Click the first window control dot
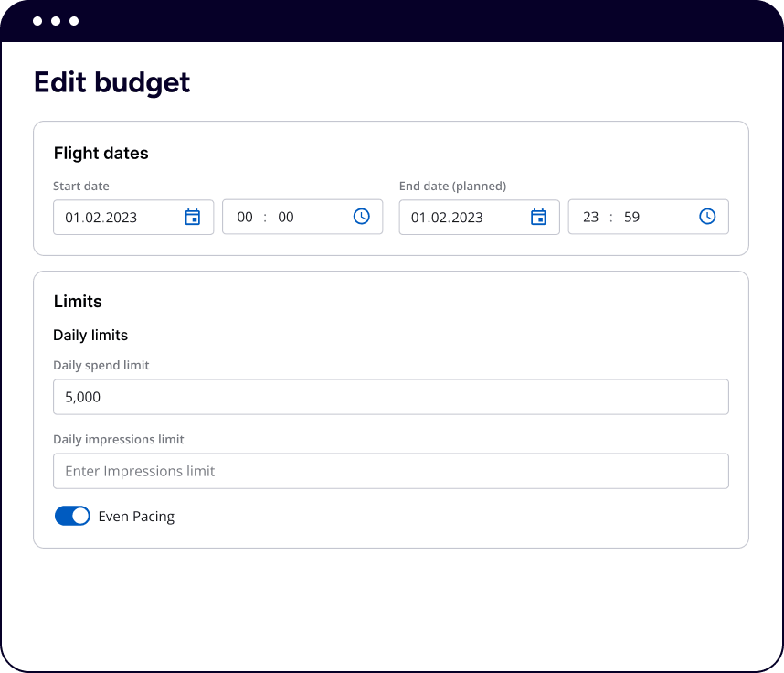The image size is (784, 673). tap(37, 21)
